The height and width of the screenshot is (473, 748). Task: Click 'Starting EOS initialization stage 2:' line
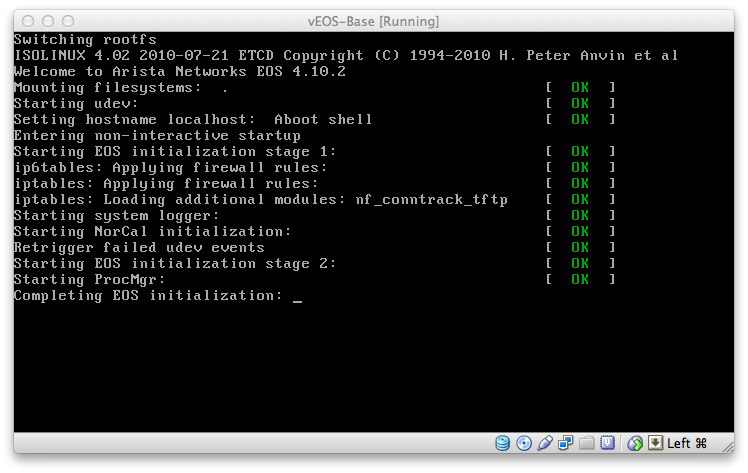pos(175,263)
